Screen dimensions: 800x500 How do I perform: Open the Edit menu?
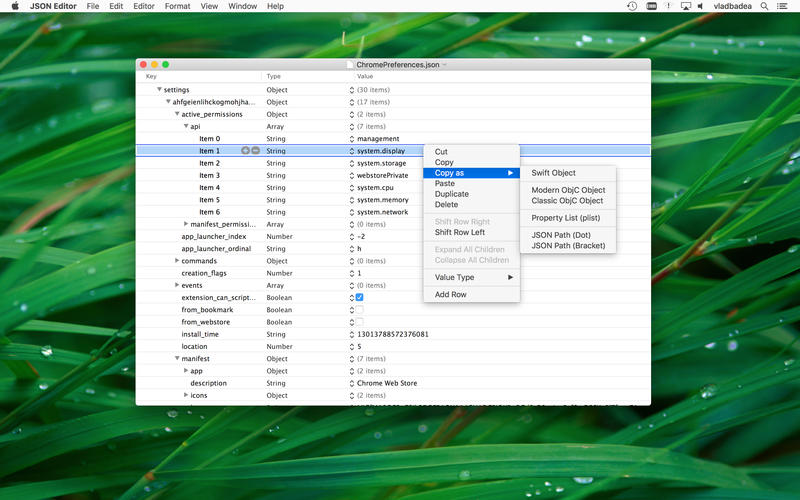(116, 6)
